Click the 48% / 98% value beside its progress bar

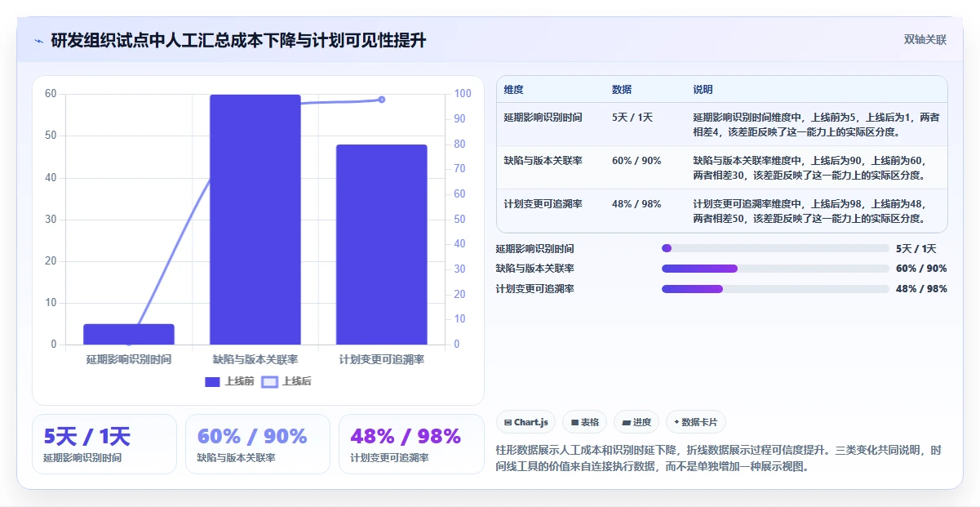[x=921, y=289]
